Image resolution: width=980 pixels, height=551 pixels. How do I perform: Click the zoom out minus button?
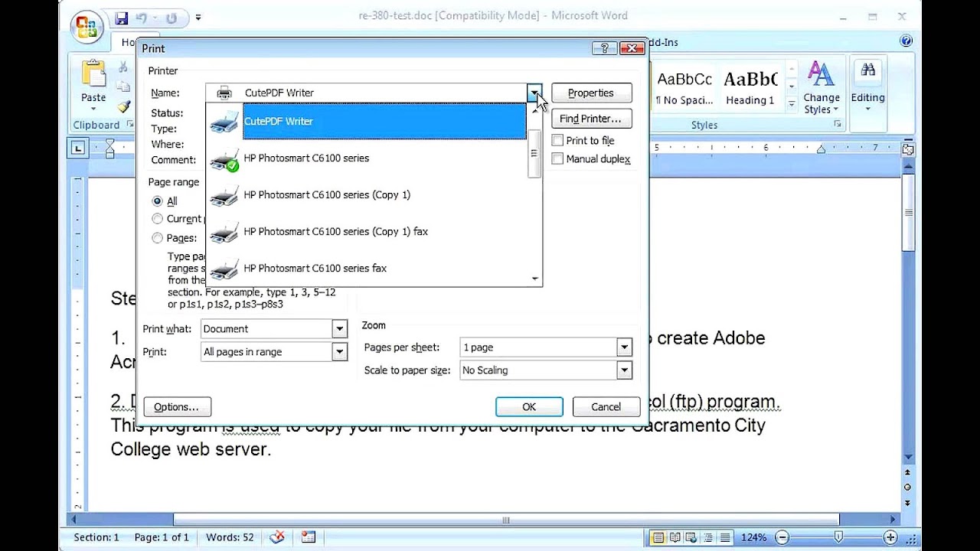pyautogui.click(x=782, y=537)
